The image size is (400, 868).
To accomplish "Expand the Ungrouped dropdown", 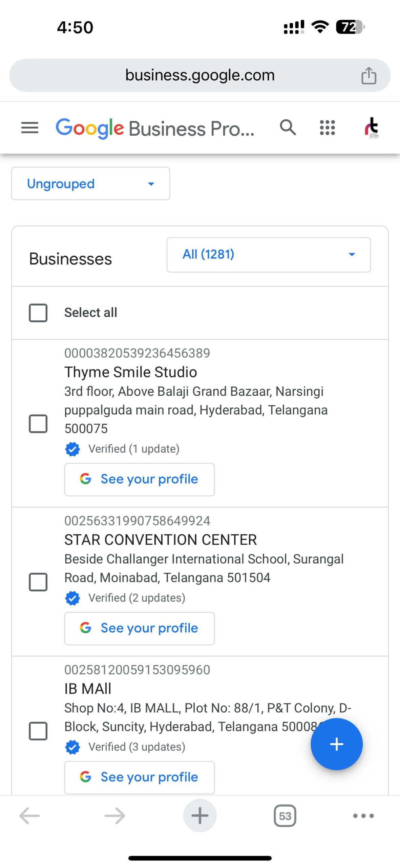I will (90, 184).
